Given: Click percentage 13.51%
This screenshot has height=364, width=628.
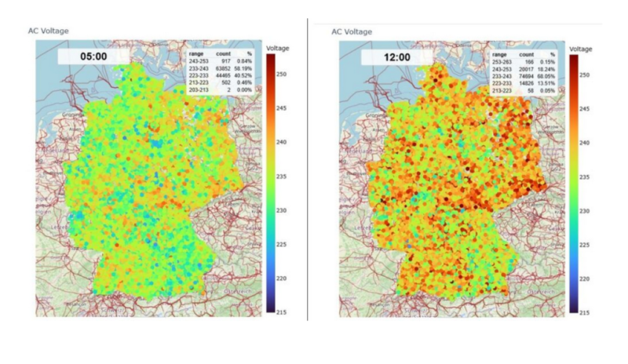Looking at the screenshot, I should [x=546, y=83].
